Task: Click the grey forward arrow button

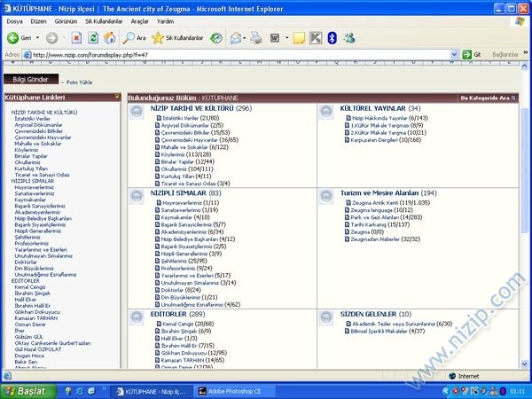Action: [52, 38]
